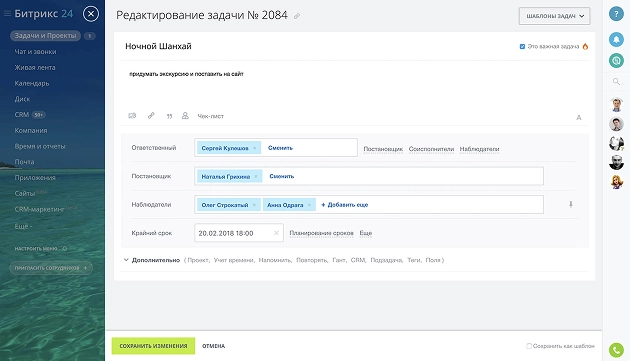Screen dimensions: 630x361
Task: Open 'Сайты' menu item
Action: point(25,193)
